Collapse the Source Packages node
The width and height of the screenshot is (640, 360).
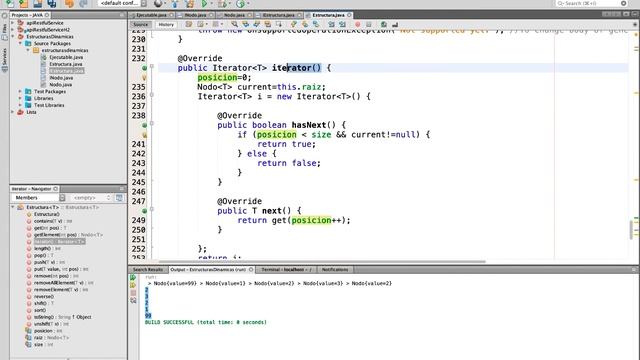pos(20,43)
